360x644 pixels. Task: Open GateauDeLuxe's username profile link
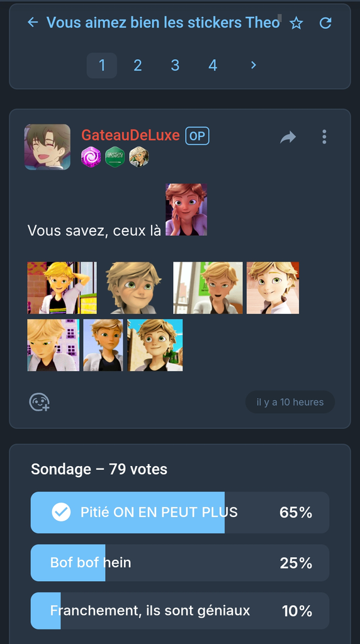130,135
